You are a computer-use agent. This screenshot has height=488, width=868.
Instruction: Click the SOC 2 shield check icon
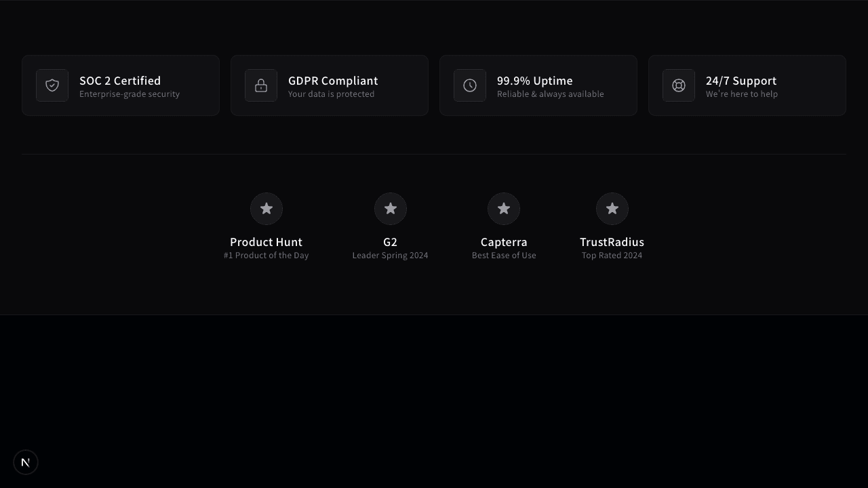coord(52,85)
